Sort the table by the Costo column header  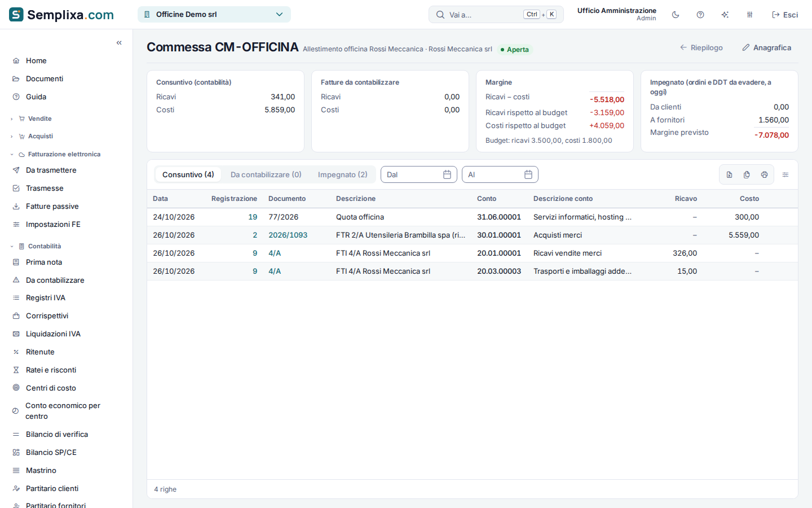click(749, 199)
